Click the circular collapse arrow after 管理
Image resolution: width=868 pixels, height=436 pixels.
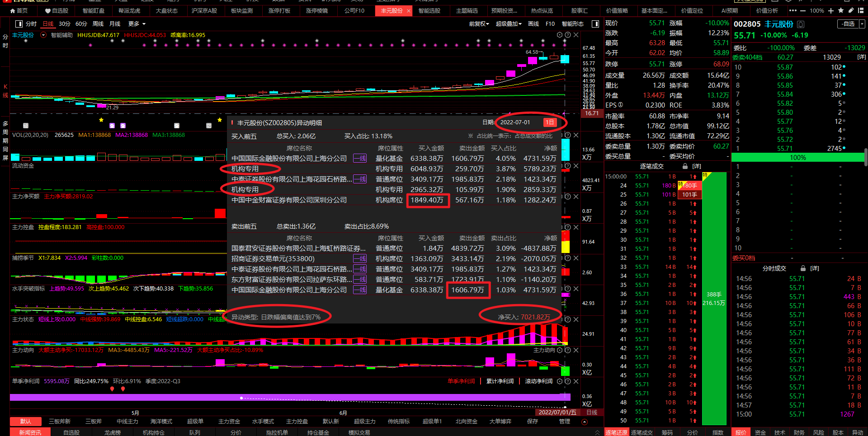click(x=585, y=422)
